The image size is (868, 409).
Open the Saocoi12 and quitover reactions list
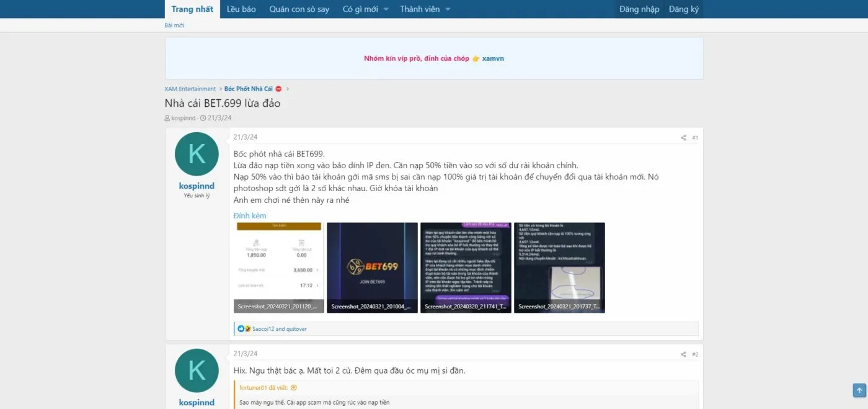click(280, 329)
